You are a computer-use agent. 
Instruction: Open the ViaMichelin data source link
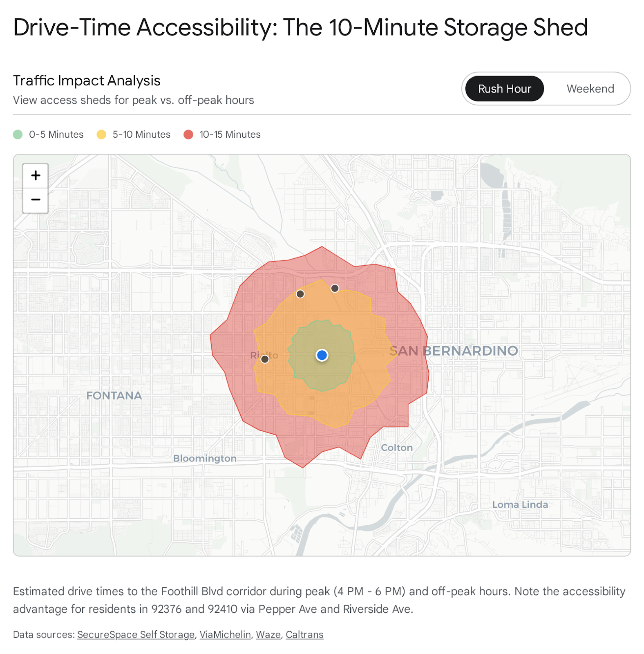[225, 634]
